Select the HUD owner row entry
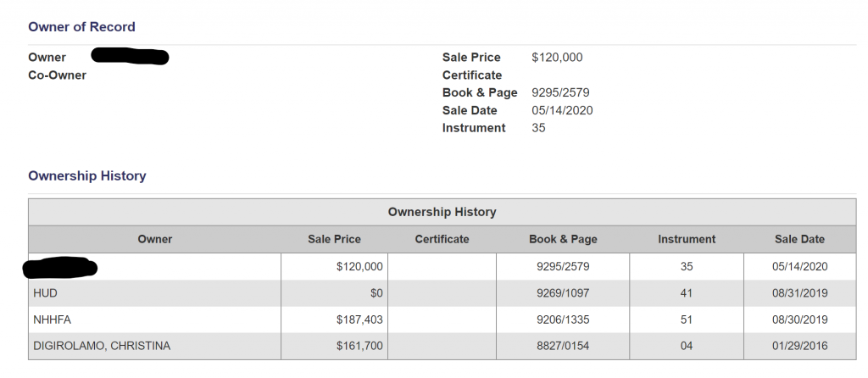 click(x=45, y=293)
